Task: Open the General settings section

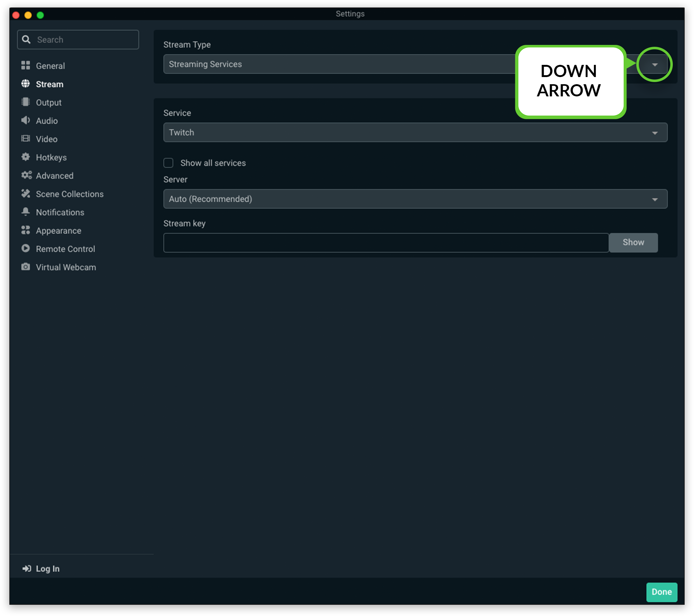Action: coord(50,66)
